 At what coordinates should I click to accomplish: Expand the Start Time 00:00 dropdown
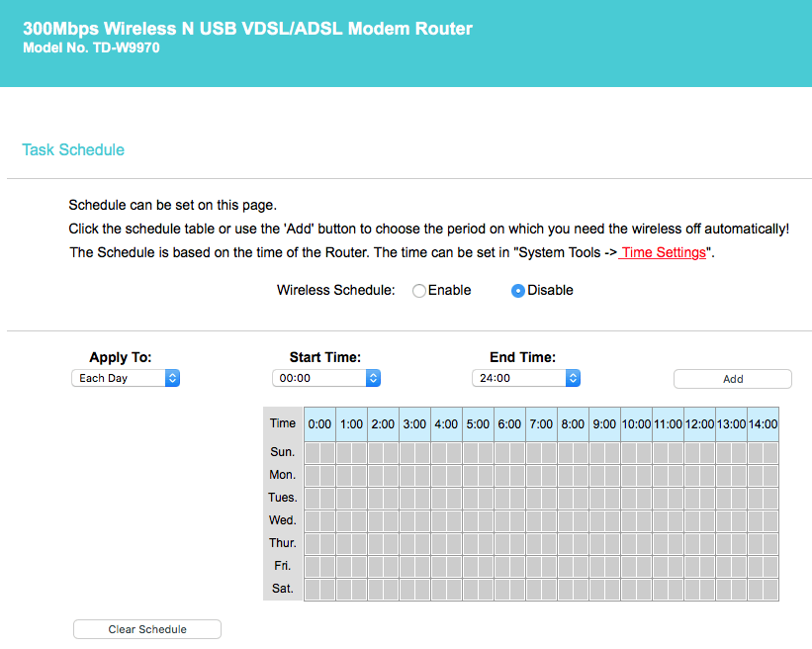point(325,378)
